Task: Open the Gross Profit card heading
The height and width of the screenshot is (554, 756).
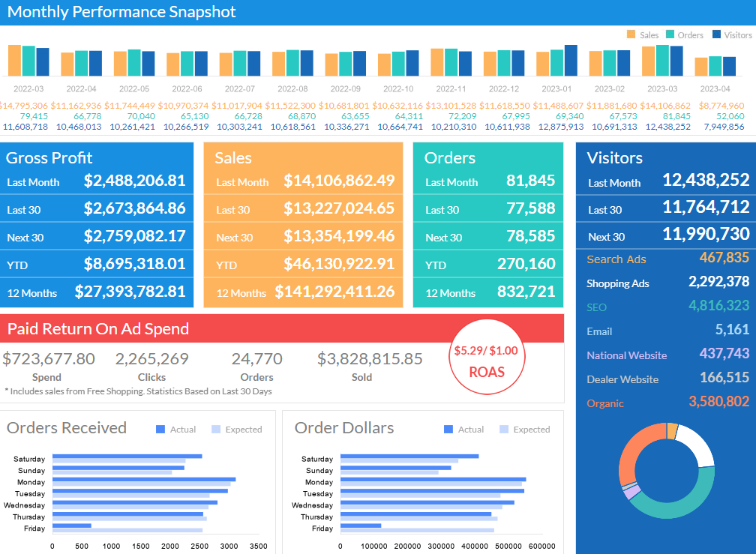Action: (49, 158)
